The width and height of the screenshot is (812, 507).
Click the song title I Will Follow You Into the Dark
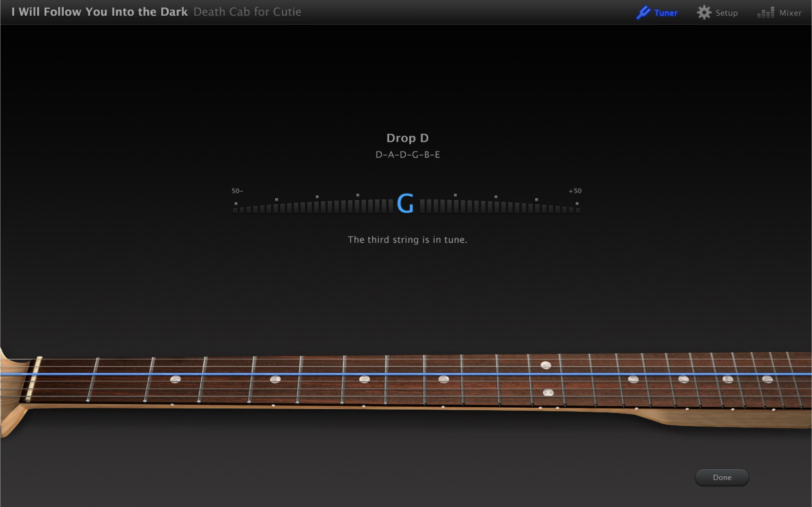tap(99, 12)
